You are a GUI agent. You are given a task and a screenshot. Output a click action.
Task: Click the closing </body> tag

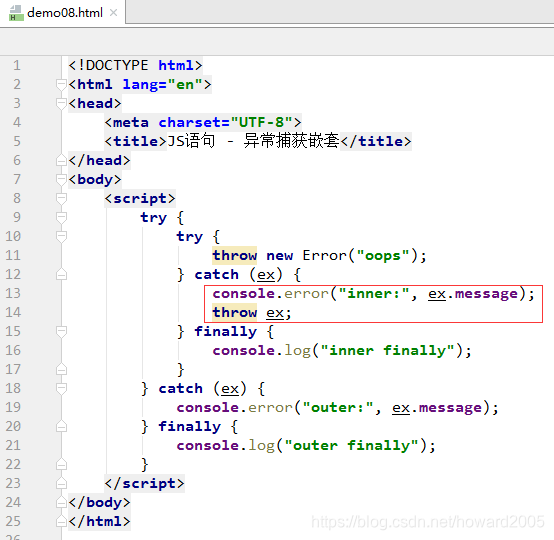[x=100, y=503]
